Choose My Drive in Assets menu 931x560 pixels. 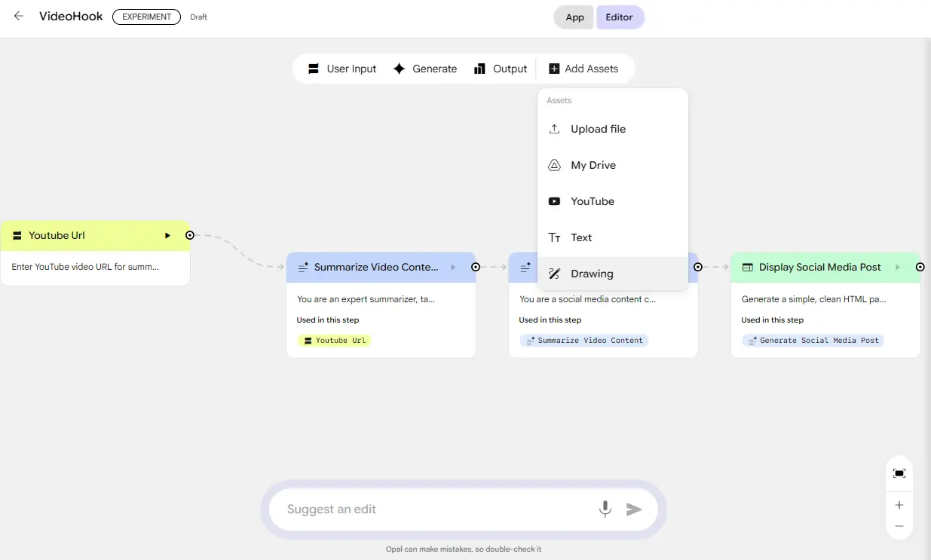593,165
